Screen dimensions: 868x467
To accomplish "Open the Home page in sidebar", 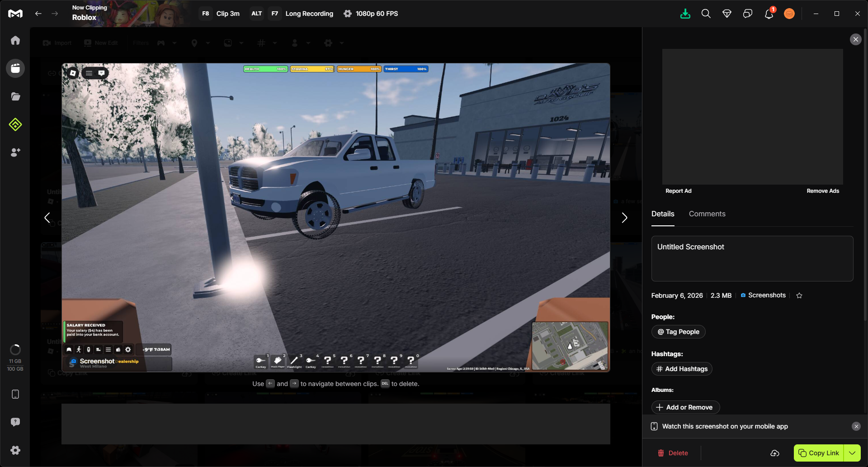I will click(15, 41).
